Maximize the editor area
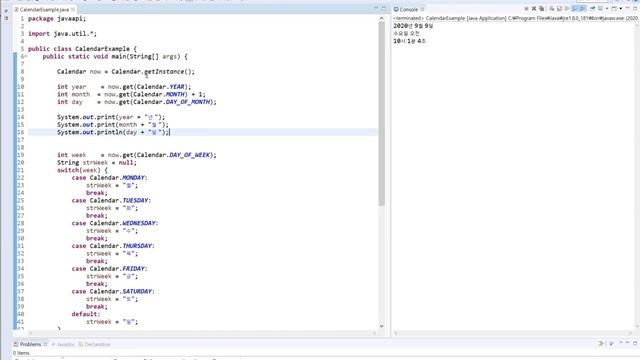This screenshot has width=640, height=360. (384, 9)
